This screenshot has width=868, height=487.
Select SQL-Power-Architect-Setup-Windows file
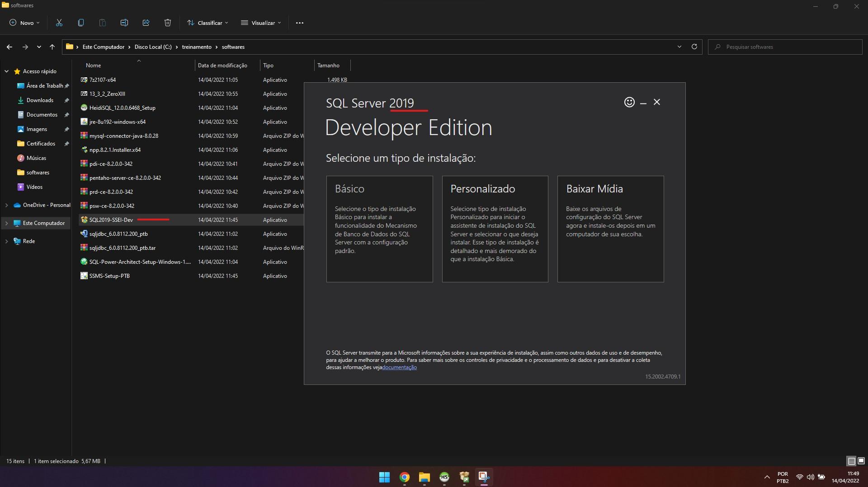[140, 262]
